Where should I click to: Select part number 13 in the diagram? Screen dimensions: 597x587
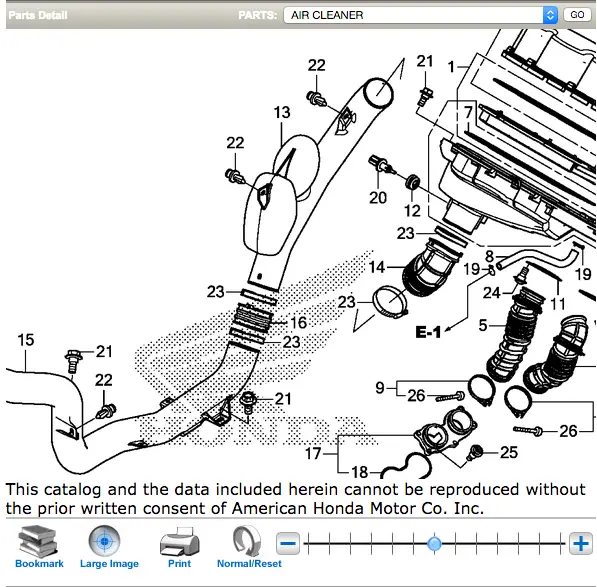[282, 112]
